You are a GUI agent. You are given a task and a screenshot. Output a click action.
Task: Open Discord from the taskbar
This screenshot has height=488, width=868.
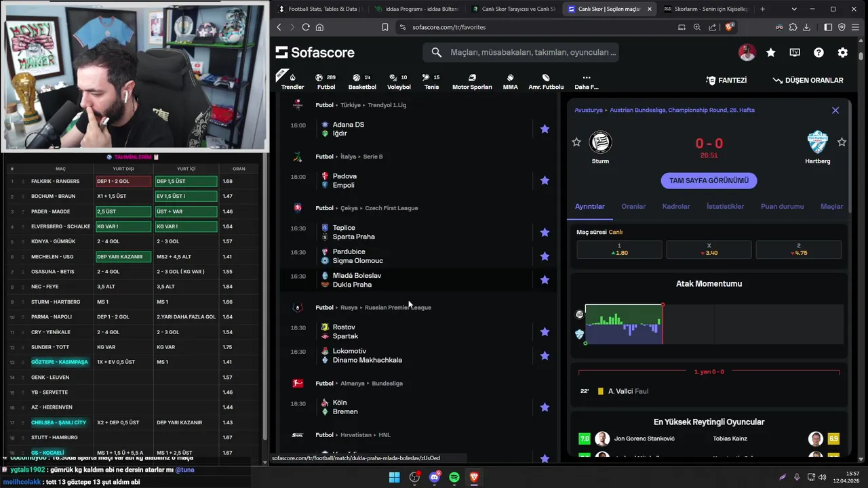click(435, 477)
